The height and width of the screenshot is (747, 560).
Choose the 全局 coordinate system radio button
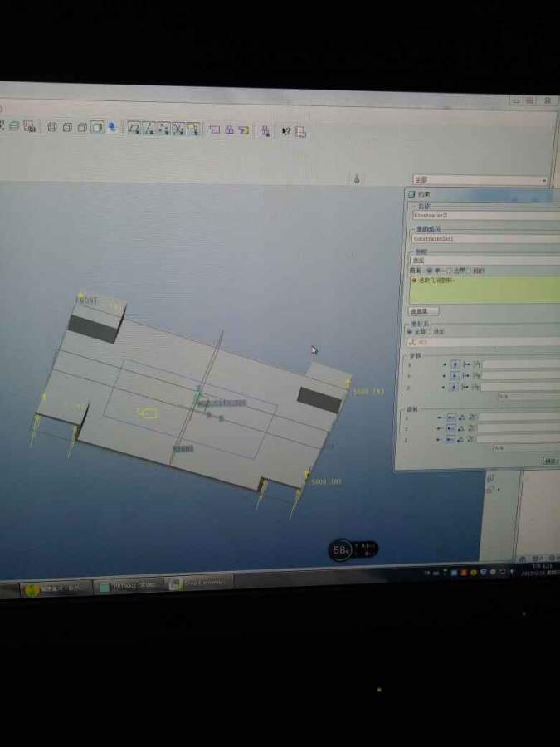409,331
